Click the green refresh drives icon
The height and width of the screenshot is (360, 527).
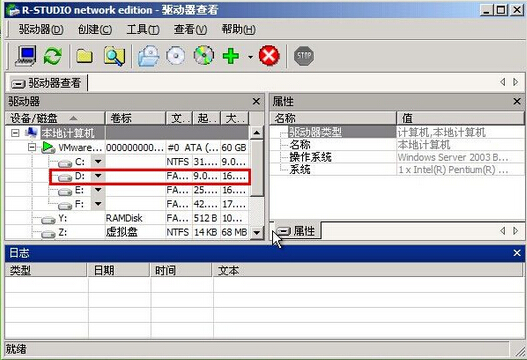[x=53, y=56]
